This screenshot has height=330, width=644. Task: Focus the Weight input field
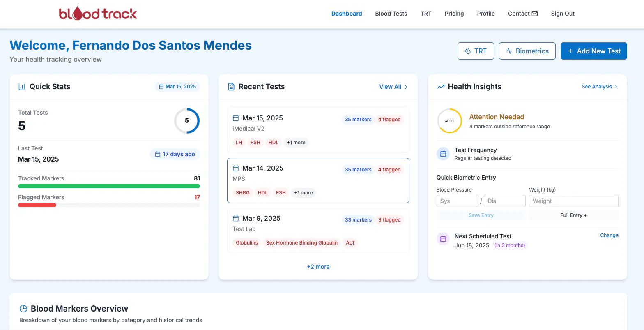[573, 201]
